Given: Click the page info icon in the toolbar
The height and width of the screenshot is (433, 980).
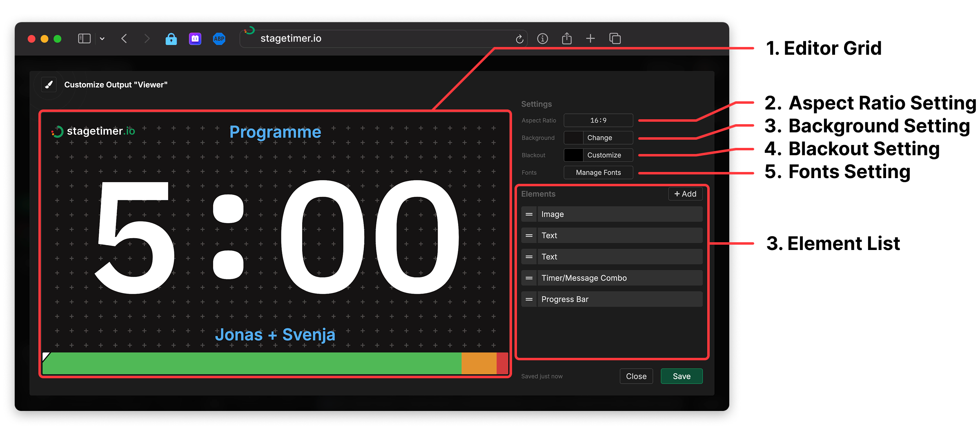Looking at the screenshot, I should coord(543,38).
